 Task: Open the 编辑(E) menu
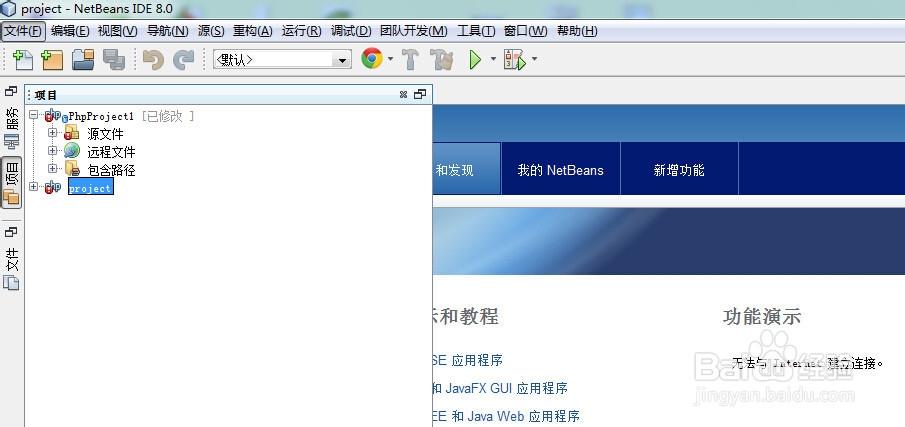(70, 31)
